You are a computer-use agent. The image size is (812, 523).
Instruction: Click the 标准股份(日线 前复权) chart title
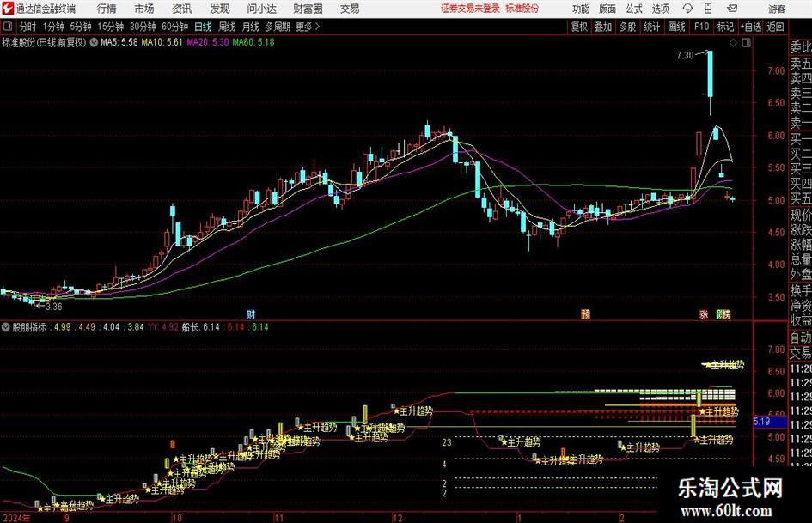[x=44, y=42]
